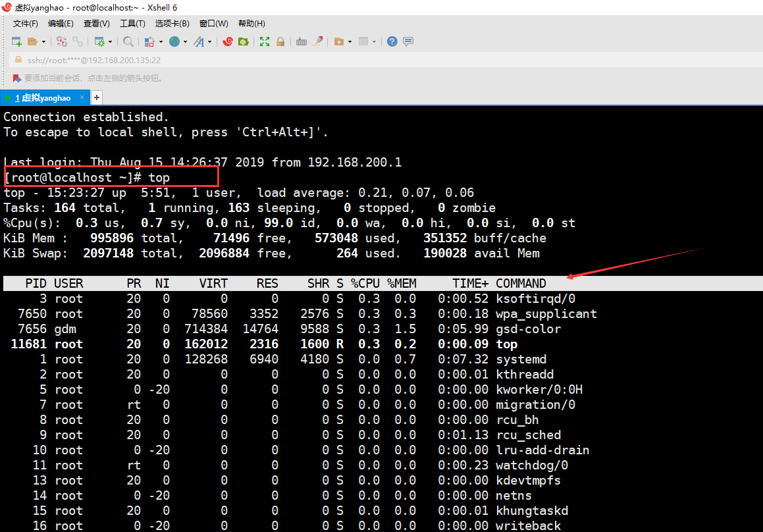Expand the Encoding globe dropdown arrow
Viewport: 763px width, 532px height.
[186, 42]
